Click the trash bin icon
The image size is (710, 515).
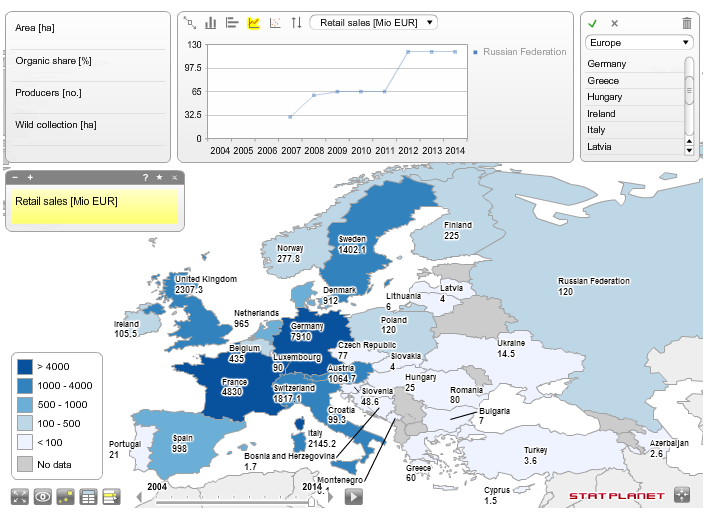point(687,23)
